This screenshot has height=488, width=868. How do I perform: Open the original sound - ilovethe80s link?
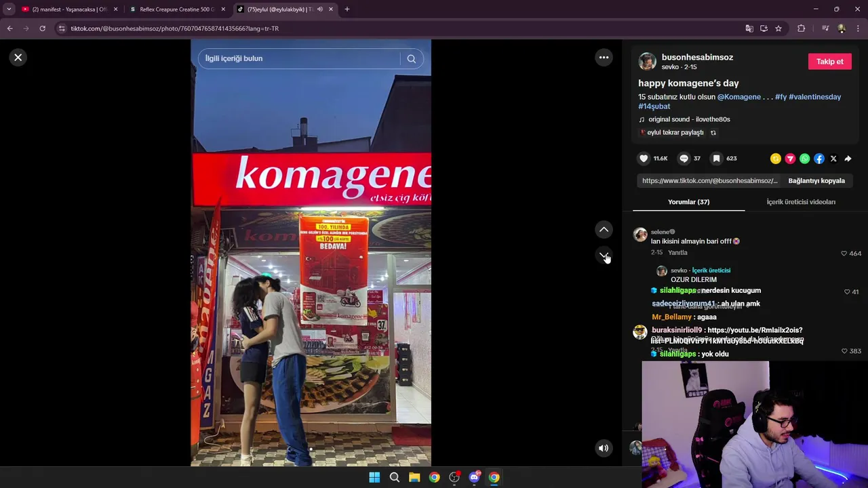coord(689,119)
